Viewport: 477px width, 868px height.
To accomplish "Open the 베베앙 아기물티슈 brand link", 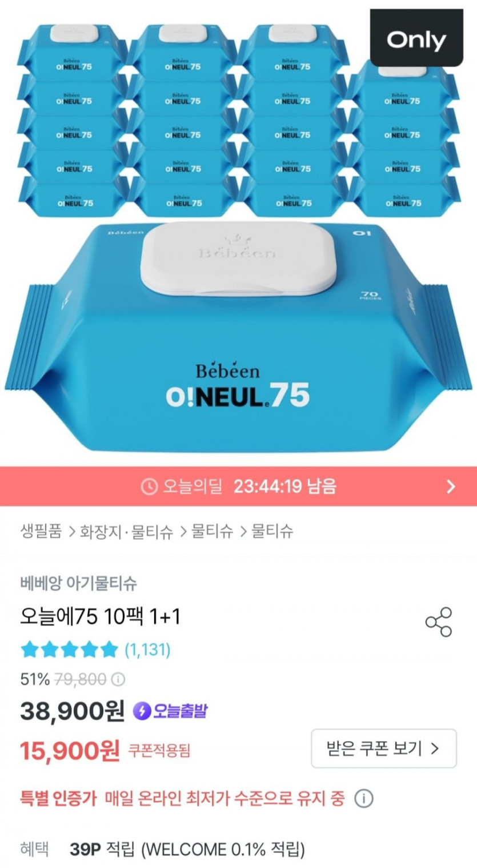I will (x=78, y=583).
